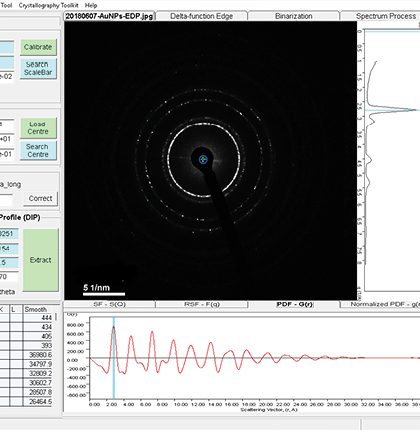Switch to the SF - S(Q) tab
The height and width of the screenshot is (430, 420).
coord(109,304)
